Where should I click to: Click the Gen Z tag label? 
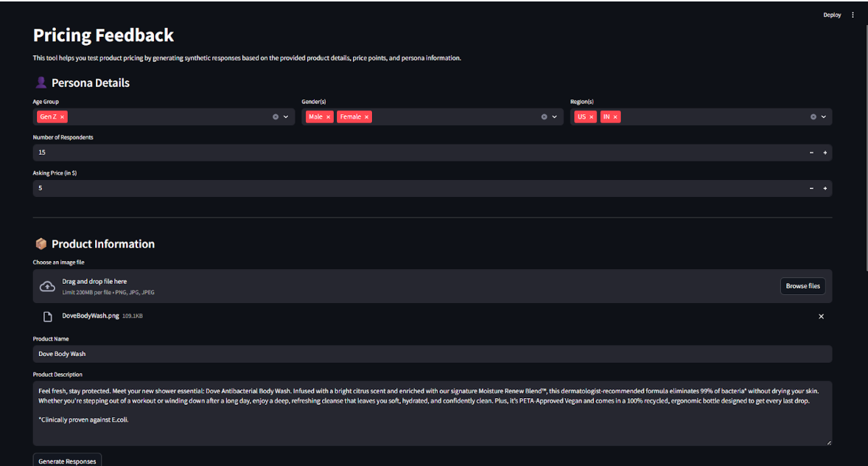[x=48, y=117]
